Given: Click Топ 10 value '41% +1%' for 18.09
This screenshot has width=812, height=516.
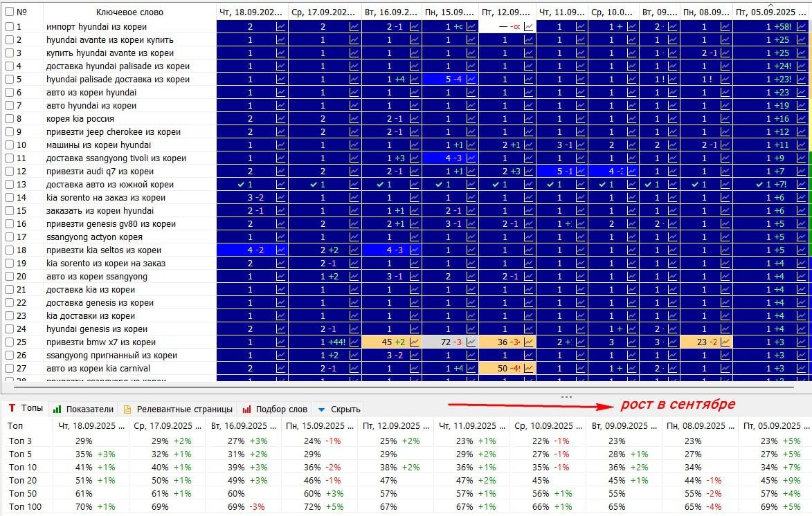Looking at the screenshot, I should coord(96,467).
